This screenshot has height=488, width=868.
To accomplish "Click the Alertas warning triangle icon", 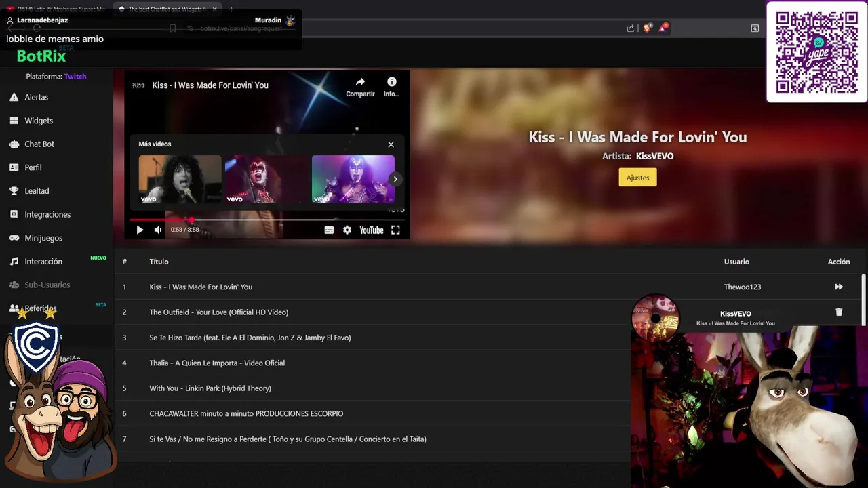I will point(14,97).
